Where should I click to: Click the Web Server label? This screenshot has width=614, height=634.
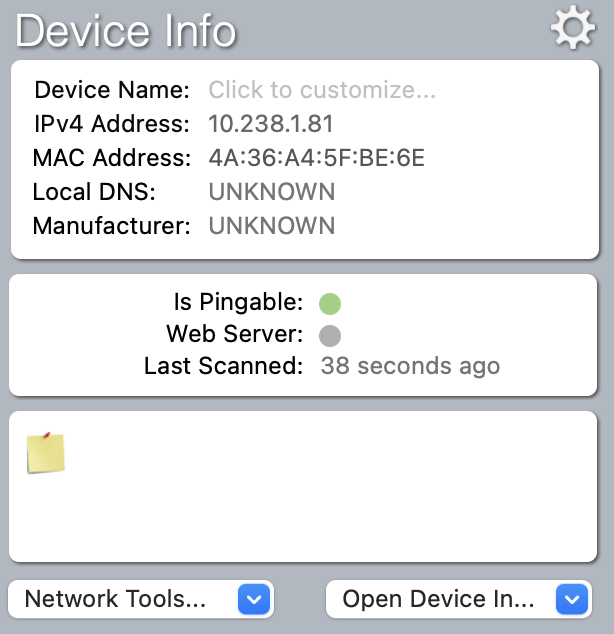coord(234,334)
